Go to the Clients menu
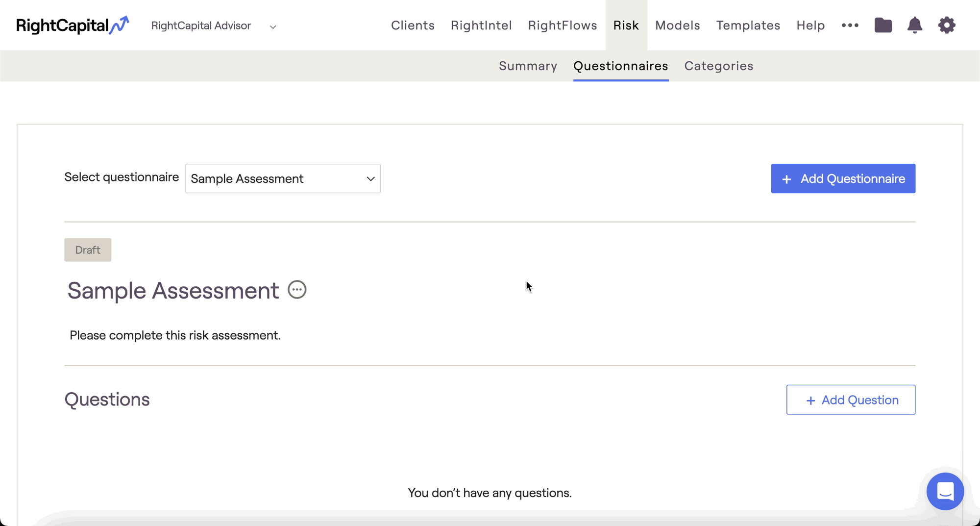This screenshot has width=980, height=526. 413,25
